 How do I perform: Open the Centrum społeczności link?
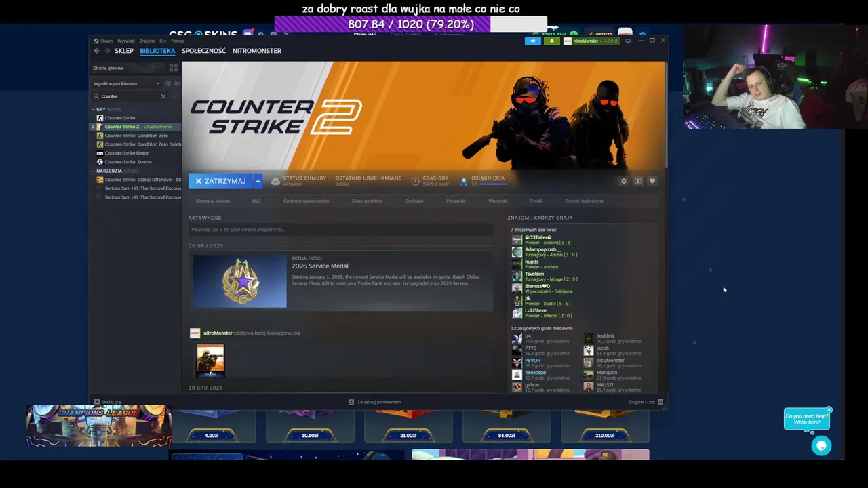tap(306, 201)
